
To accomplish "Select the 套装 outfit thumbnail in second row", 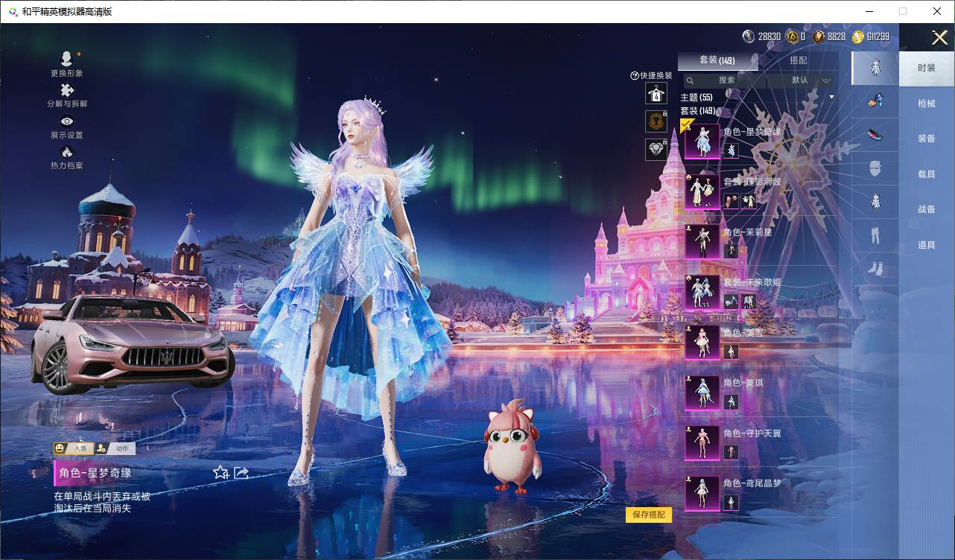I will [x=702, y=191].
